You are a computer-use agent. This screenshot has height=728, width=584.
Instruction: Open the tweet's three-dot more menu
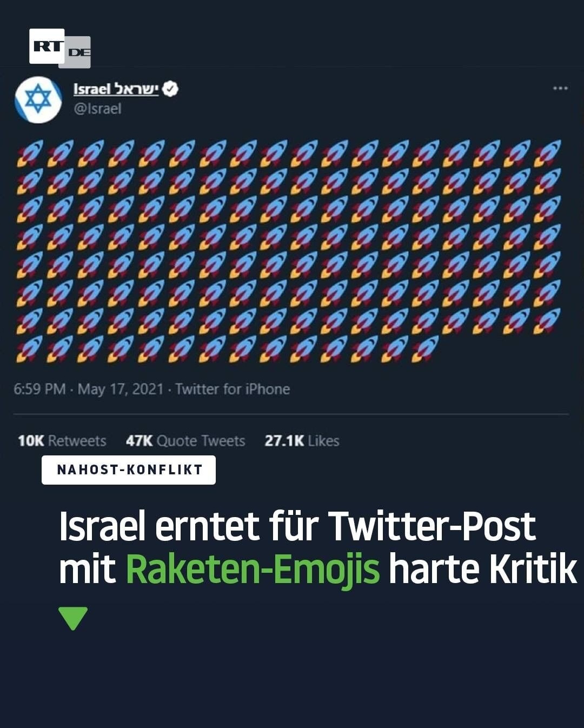coord(560,88)
